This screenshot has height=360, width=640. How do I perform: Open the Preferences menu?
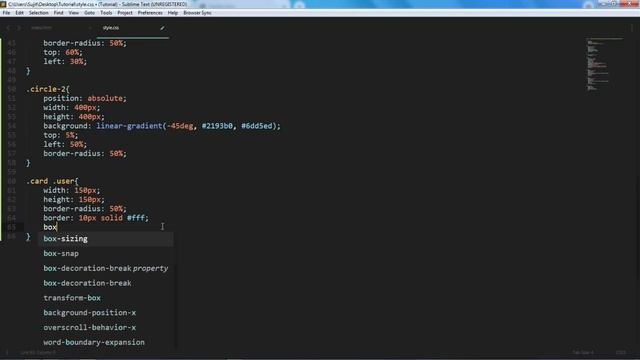point(150,13)
